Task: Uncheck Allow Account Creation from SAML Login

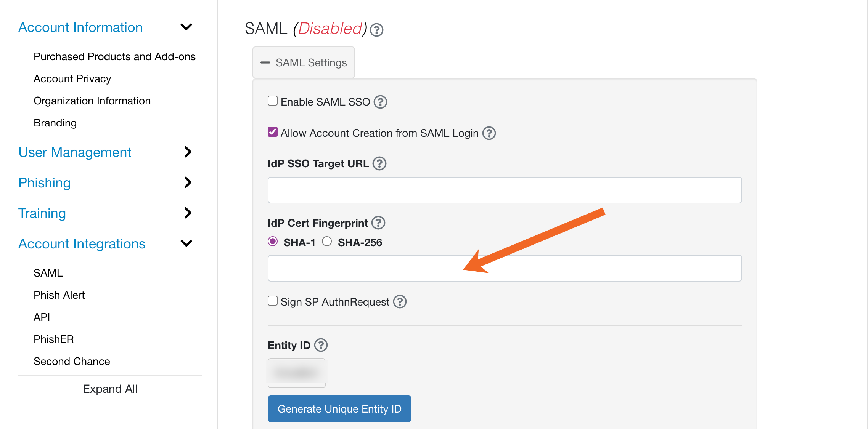Action: click(x=272, y=131)
